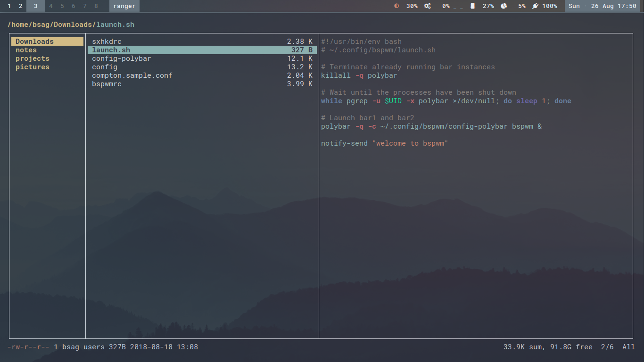This screenshot has height=362, width=644.
Task: Select the sxhkdrc file
Action: 107,41
